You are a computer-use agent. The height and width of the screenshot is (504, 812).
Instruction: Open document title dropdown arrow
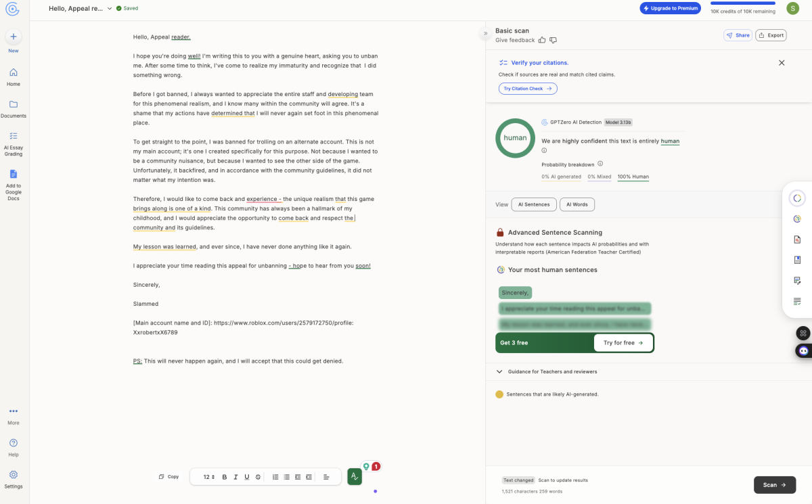click(110, 9)
